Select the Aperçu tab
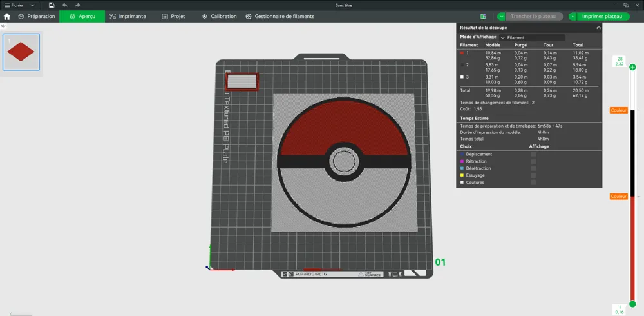 click(82, 17)
